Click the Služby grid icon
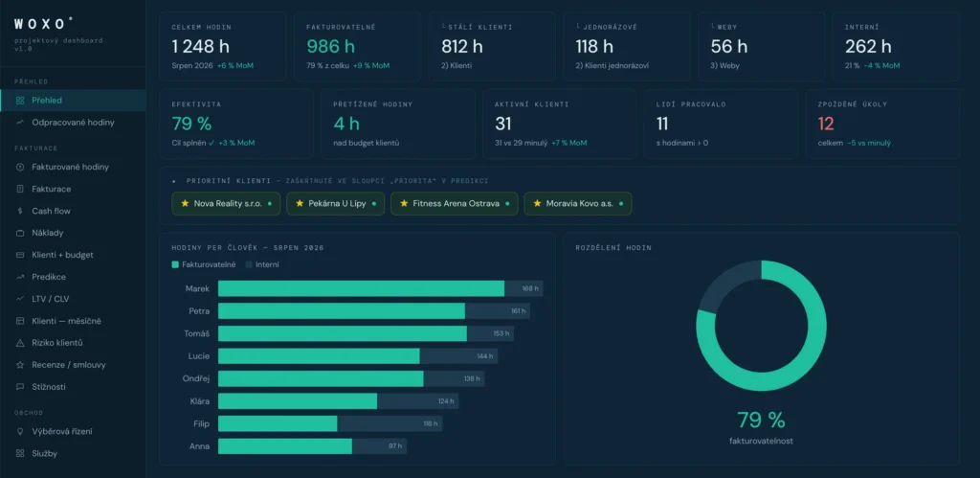 [x=20, y=454]
